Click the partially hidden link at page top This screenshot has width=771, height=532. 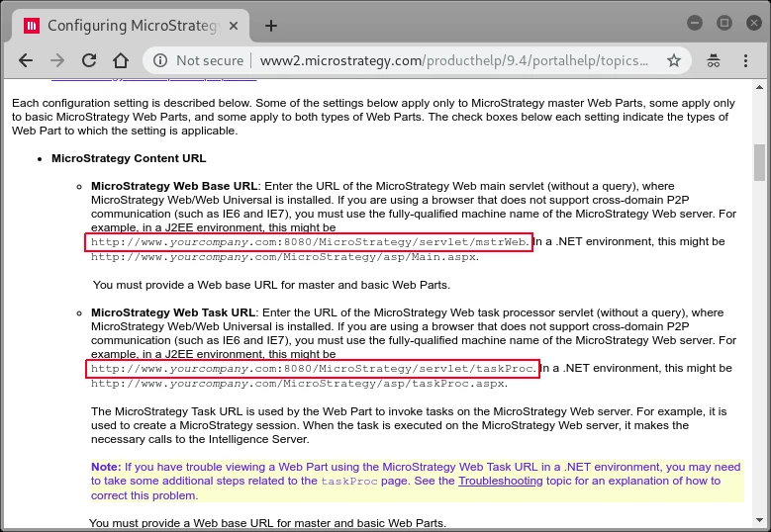pos(154,79)
